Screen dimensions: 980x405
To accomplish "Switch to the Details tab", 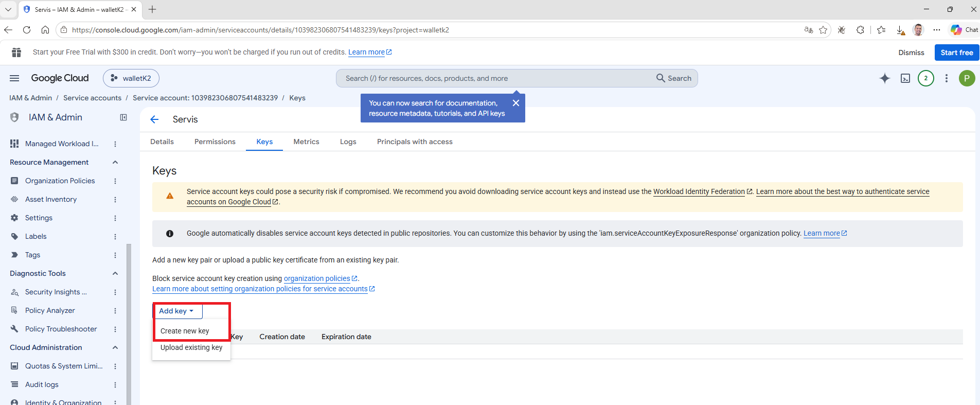I will click(x=162, y=142).
